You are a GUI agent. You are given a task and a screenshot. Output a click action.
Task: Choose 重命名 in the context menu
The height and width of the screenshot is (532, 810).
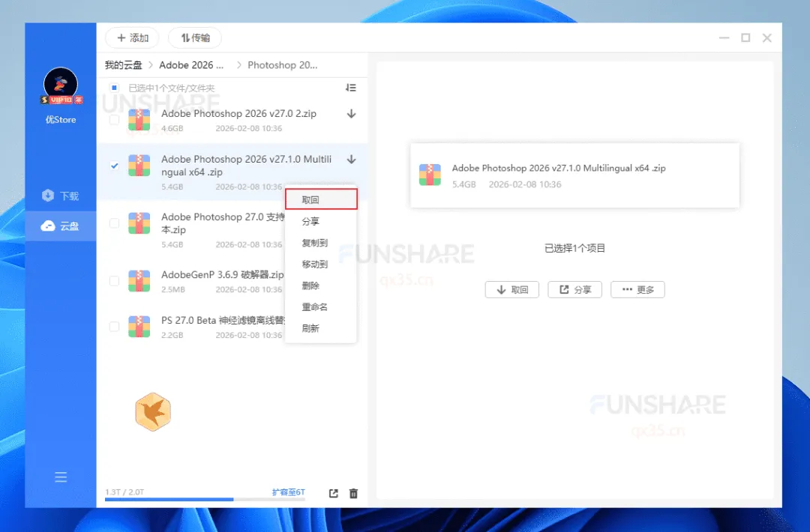click(321, 306)
